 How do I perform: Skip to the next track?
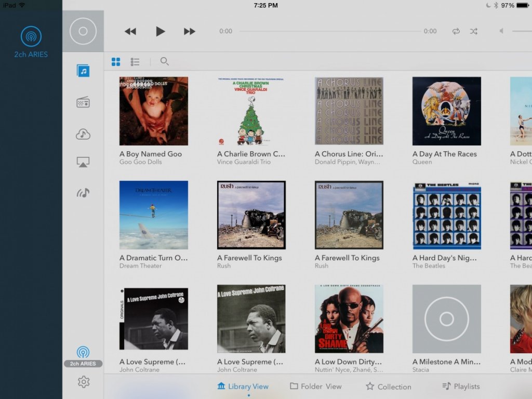[189, 32]
